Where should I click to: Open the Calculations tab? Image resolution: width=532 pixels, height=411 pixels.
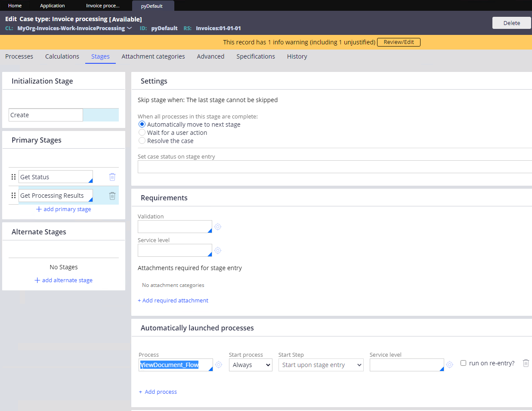(62, 56)
